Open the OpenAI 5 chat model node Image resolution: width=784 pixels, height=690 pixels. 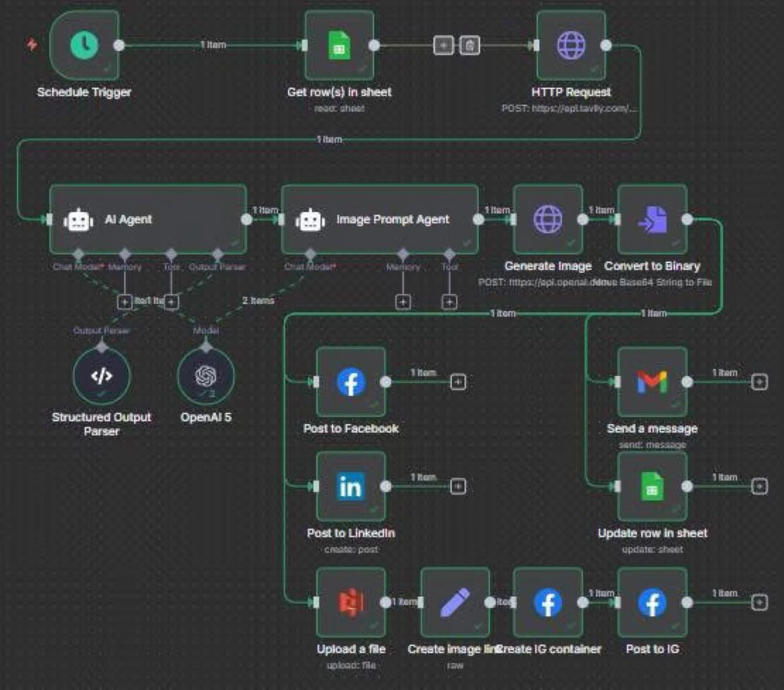pos(206,376)
